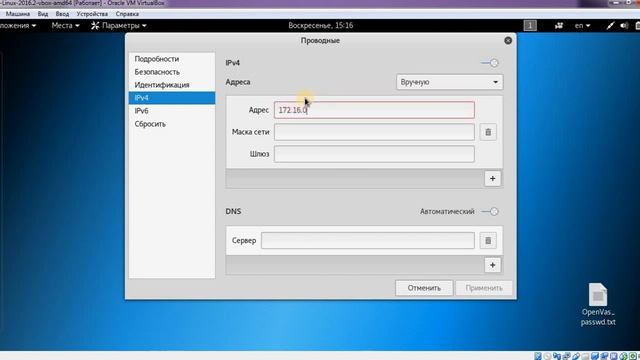Open the Вручную addresses method dropdown
The width and height of the screenshot is (640, 360).
[x=449, y=82]
